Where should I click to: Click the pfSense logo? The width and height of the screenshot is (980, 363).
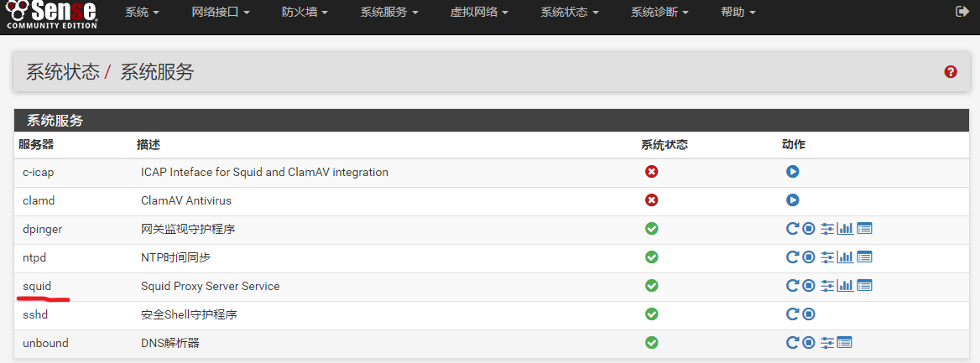50,15
